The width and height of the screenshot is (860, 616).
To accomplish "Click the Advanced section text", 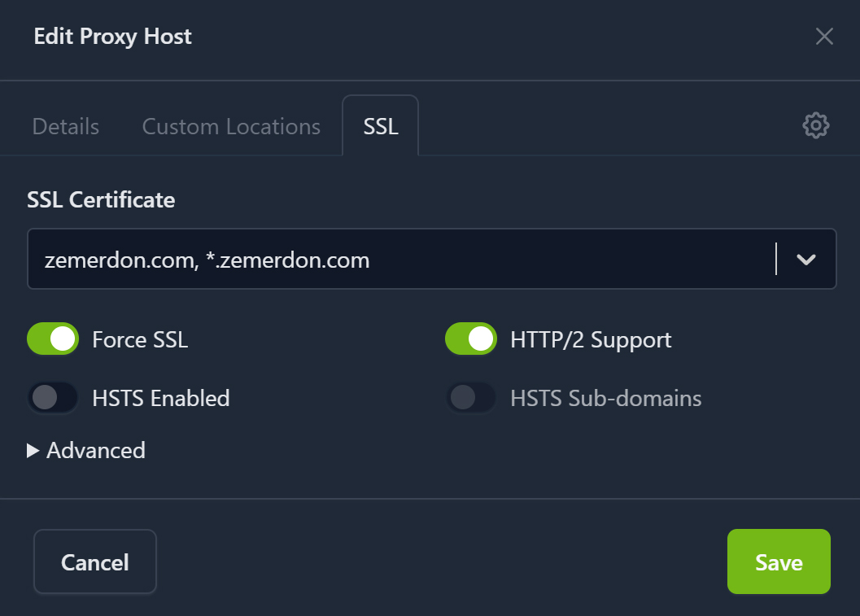I will [x=96, y=451].
